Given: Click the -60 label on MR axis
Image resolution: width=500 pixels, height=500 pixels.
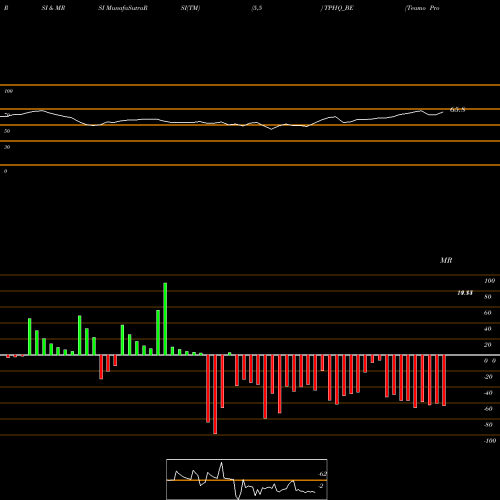Looking at the screenshot, I should (x=488, y=409).
